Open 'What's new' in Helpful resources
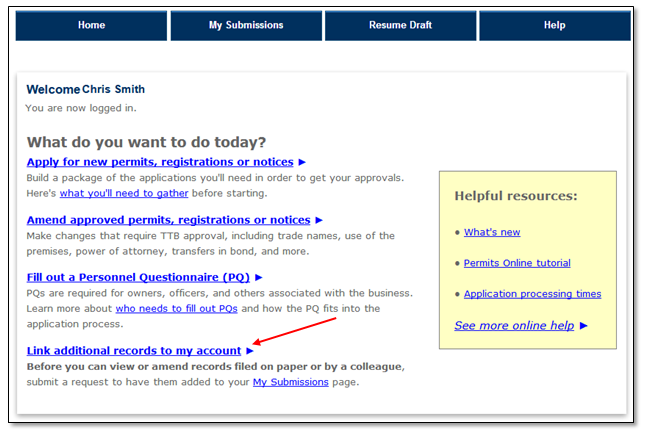 pos(492,232)
